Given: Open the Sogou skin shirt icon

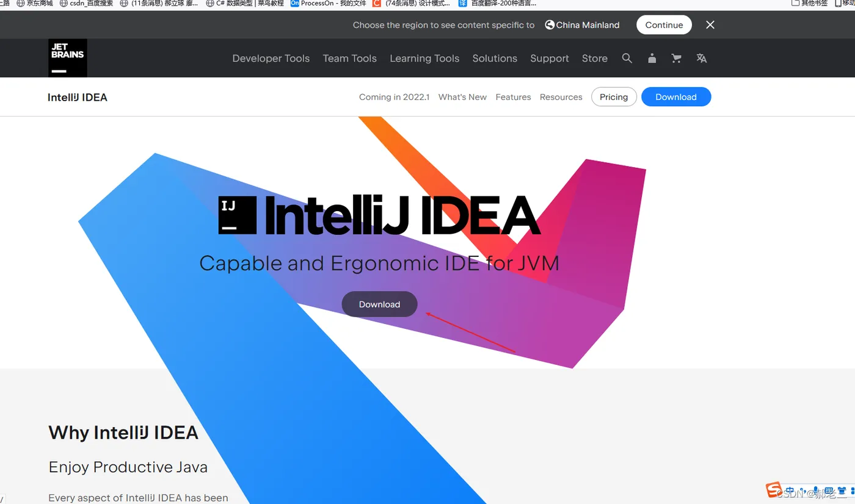Looking at the screenshot, I should (x=842, y=491).
